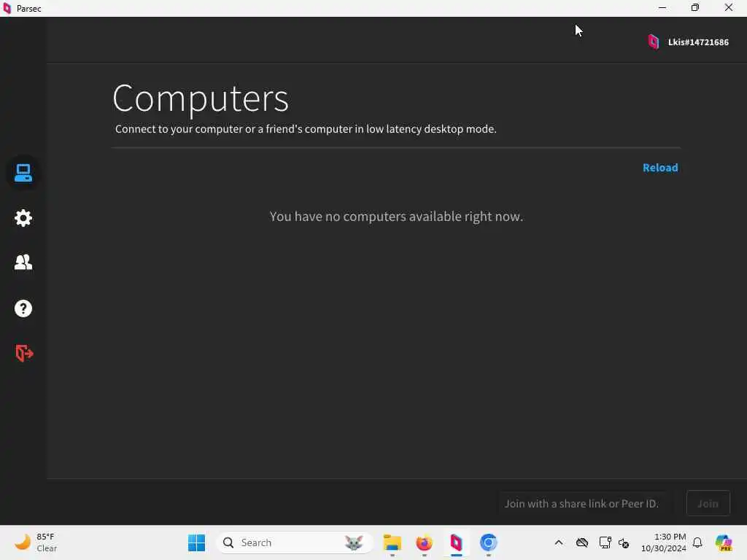The width and height of the screenshot is (747, 560).
Task: Click the Reload link
Action: [660, 168]
